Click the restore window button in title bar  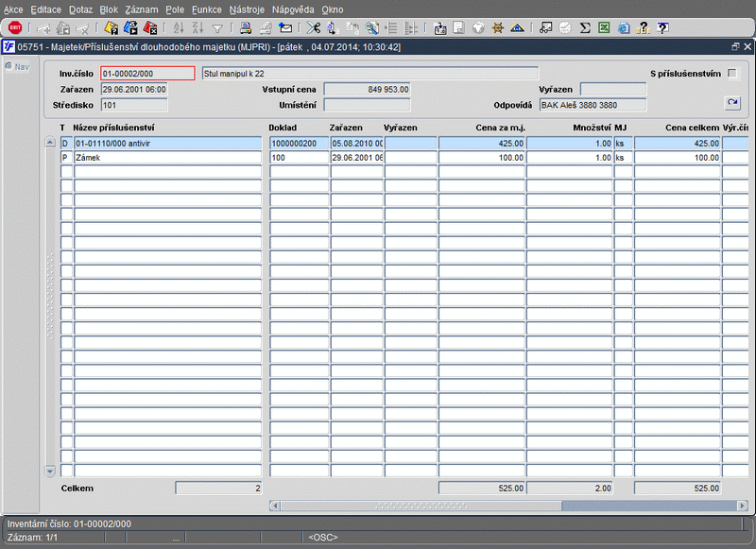(735, 46)
